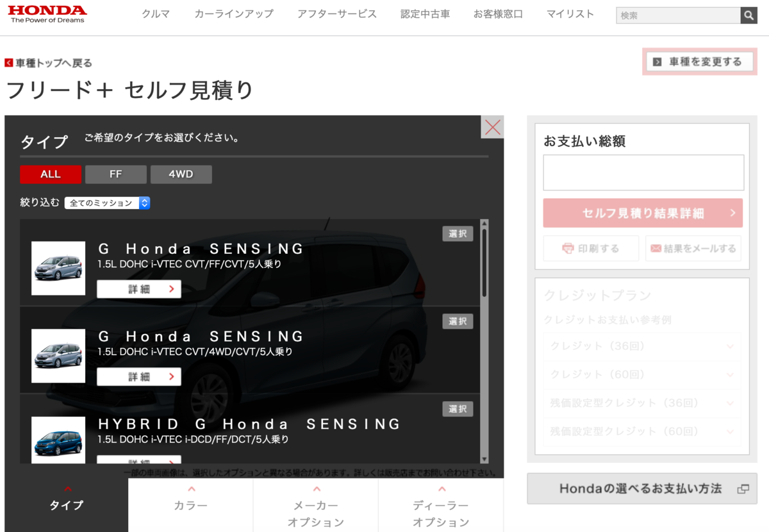Open the 全てのミッション dropdown

(x=107, y=203)
